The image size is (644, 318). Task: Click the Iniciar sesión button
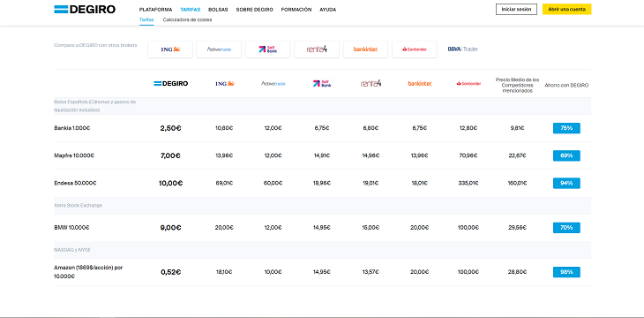pos(516,9)
